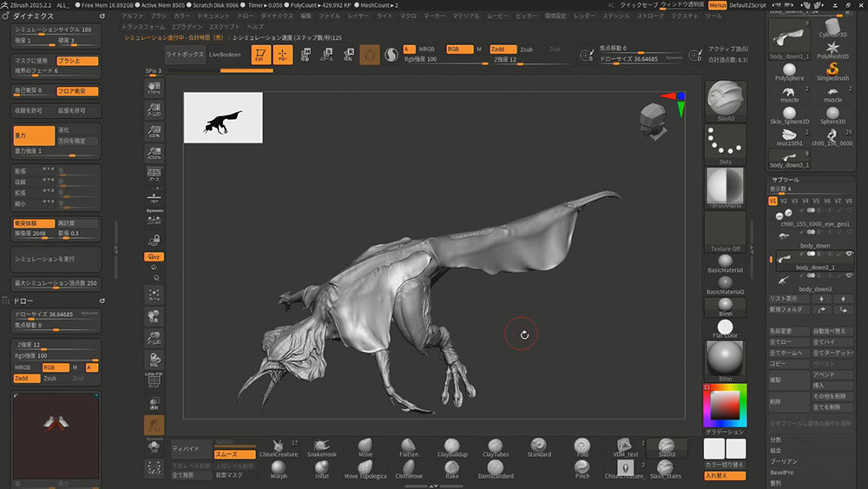868x489 pixels.
Task: Open the ブラシ menu
Action: pyautogui.click(x=158, y=16)
